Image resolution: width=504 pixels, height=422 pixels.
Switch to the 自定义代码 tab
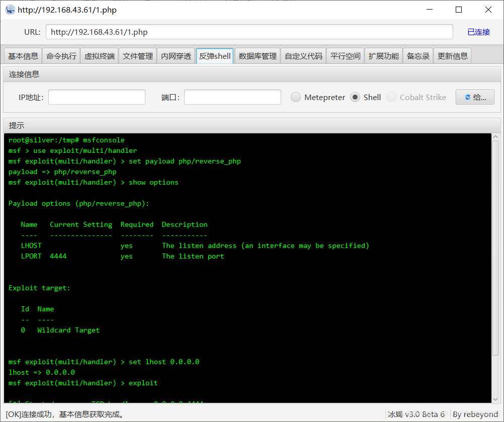point(303,56)
